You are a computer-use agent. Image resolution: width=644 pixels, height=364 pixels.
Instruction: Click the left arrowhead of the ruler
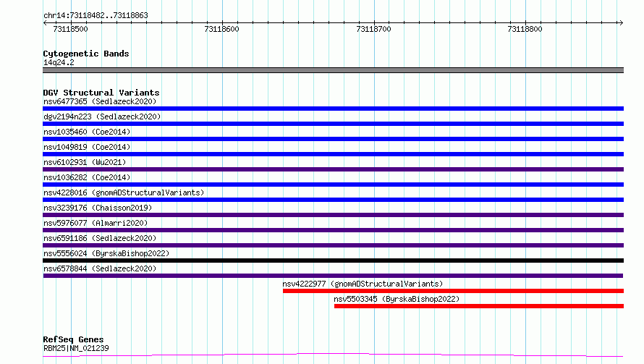[45, 22]
